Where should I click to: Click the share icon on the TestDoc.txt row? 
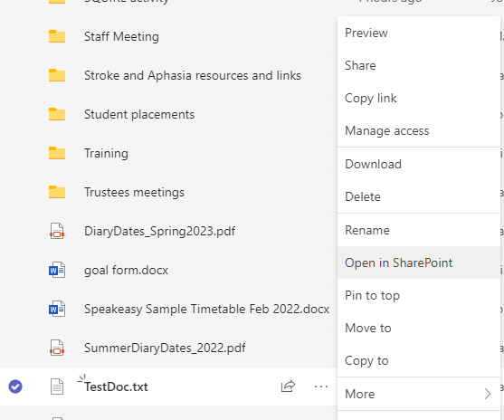point(288,387)
